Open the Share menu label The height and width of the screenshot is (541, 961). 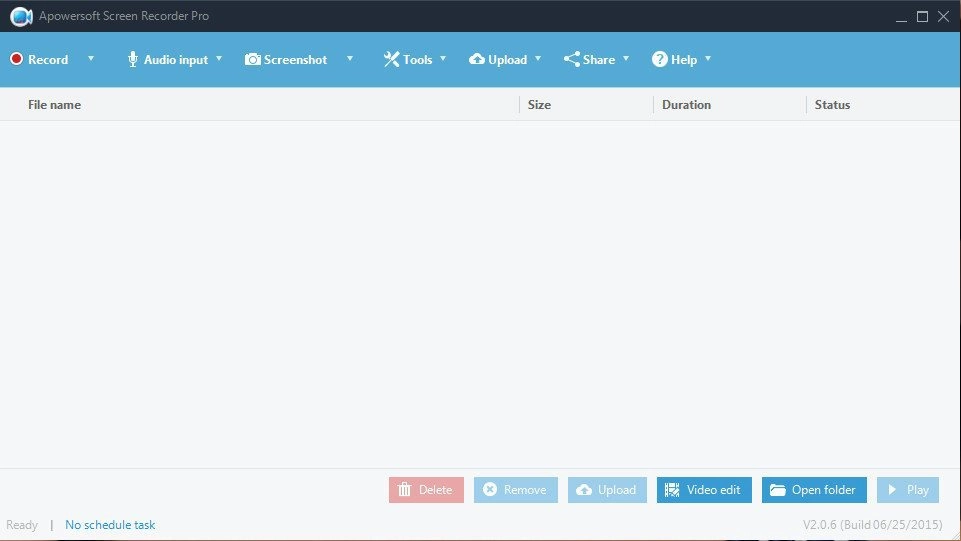pos(599,59)
